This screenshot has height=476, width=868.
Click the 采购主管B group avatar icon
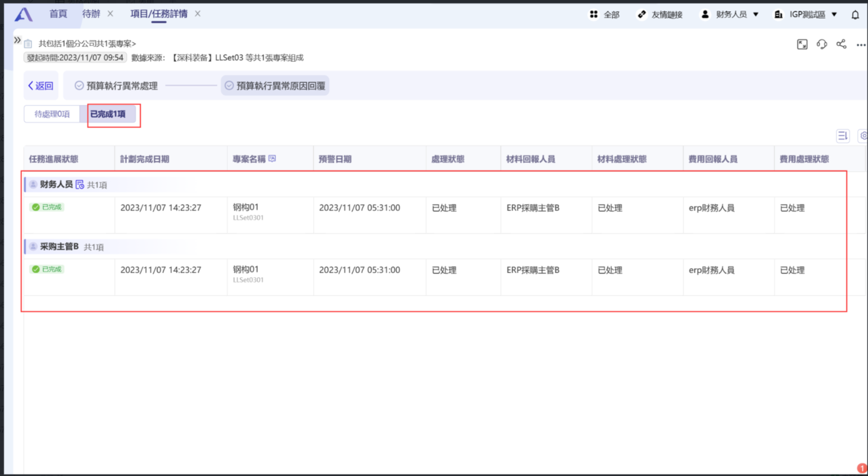[x=33, y=247]
